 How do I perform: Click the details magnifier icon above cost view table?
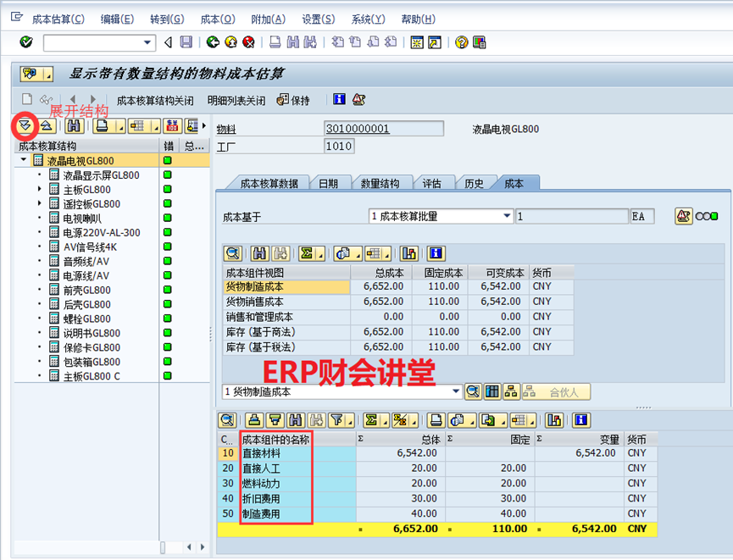coord(232,253)
